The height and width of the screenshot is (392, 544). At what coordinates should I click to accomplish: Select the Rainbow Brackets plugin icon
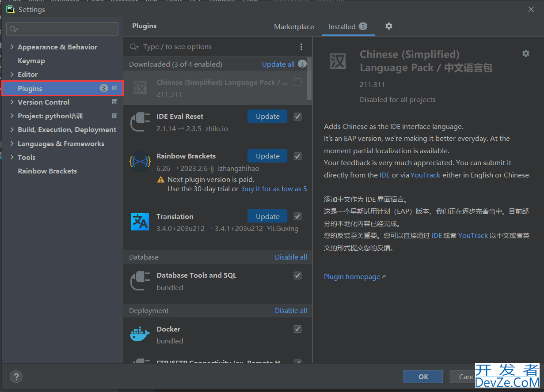[x=140, y=162]
